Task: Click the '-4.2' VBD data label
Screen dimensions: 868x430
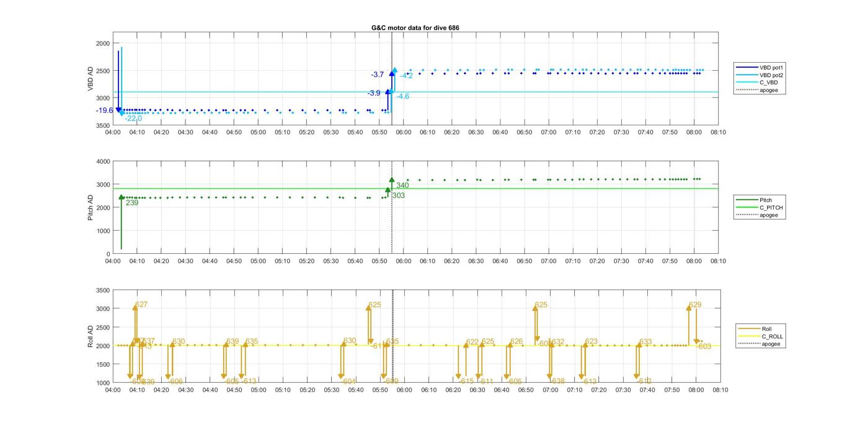Action: point(406,76)
